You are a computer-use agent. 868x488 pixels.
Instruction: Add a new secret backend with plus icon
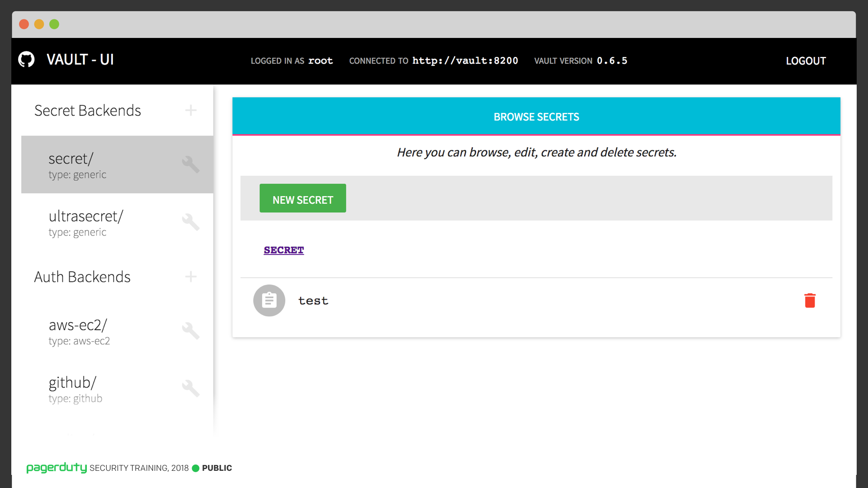(x=191, y=110)
